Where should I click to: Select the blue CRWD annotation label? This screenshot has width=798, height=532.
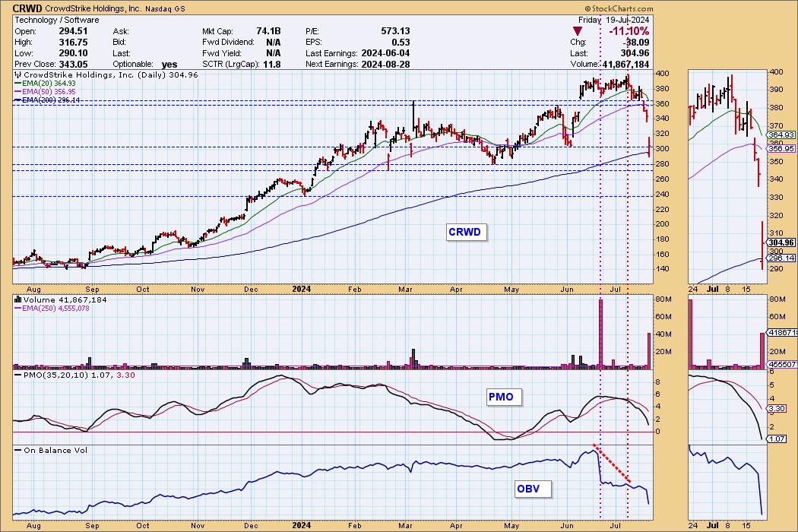(464, 232)
